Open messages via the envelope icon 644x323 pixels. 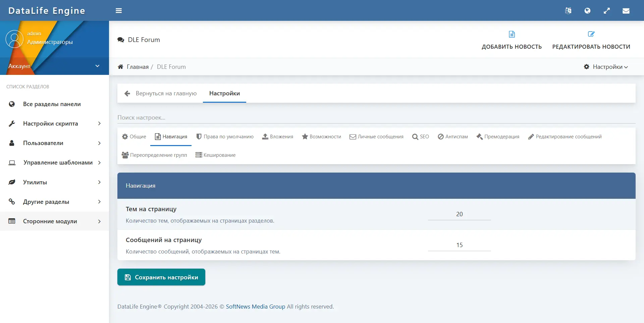(x=626, y=11)
